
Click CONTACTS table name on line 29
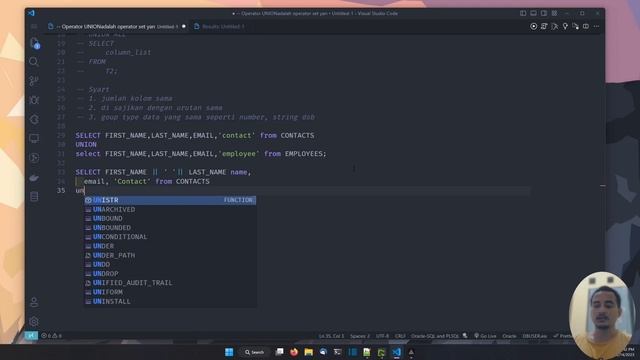297,136
